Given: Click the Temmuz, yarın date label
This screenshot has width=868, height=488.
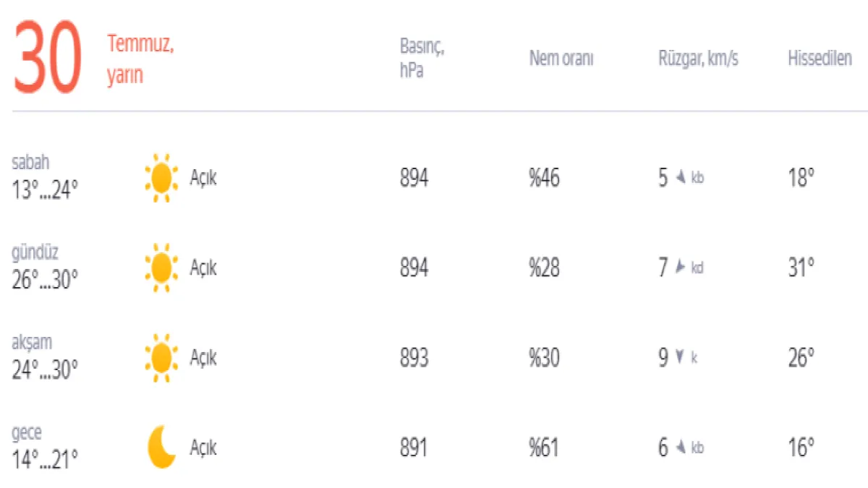Looking at the screenshot, I should click(141, 59).
